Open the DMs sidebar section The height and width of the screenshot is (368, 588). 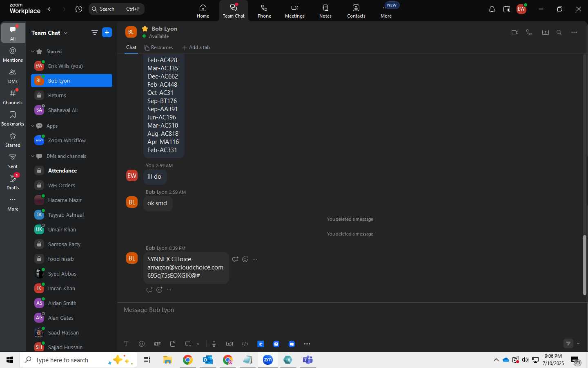click(x=13, y=76)
